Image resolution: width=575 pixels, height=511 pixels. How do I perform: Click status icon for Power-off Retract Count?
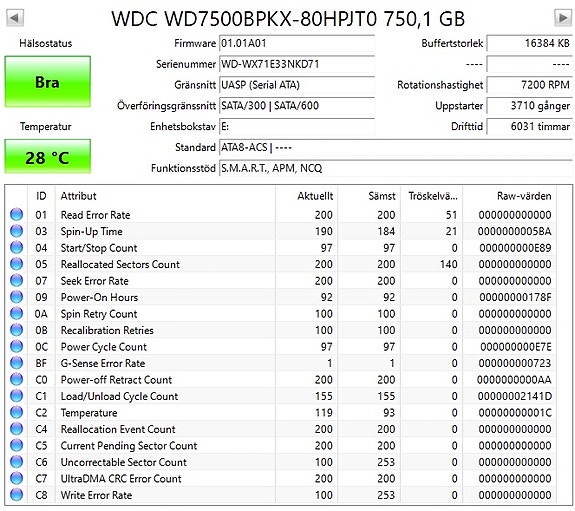pyautogui.click(x=17, y=379)
